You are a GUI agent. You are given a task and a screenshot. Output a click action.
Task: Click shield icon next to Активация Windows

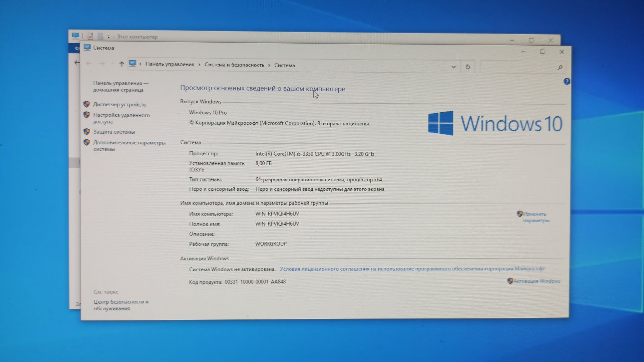[x=510, y=281]
